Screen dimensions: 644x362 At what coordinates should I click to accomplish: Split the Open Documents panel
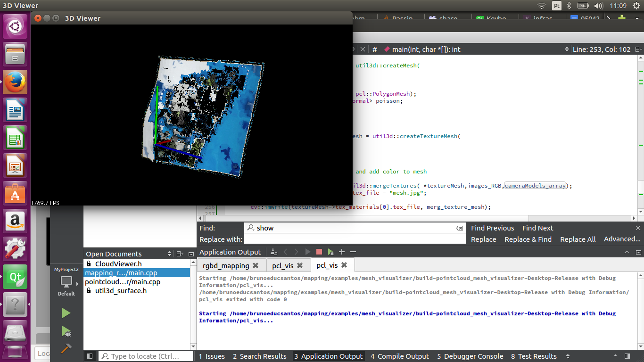(180, 254)
